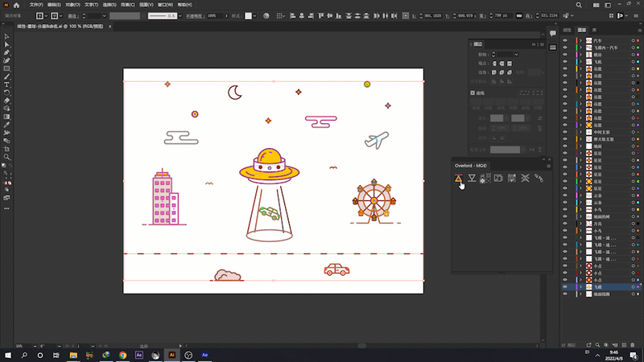The image size is (644, 362).
Task: Click the graphic style swatch
Action: click(249, 15)
